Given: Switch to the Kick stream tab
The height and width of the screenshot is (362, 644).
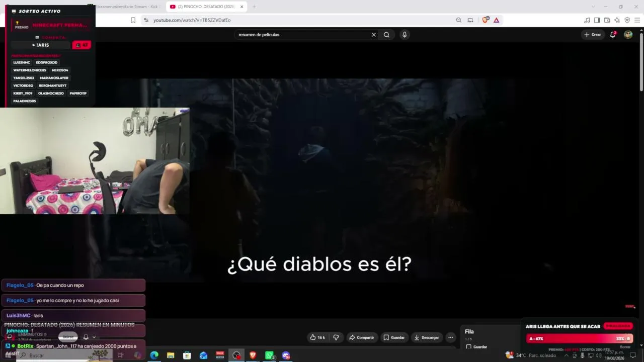Looking at the screenshot, I should click(127, 7).
